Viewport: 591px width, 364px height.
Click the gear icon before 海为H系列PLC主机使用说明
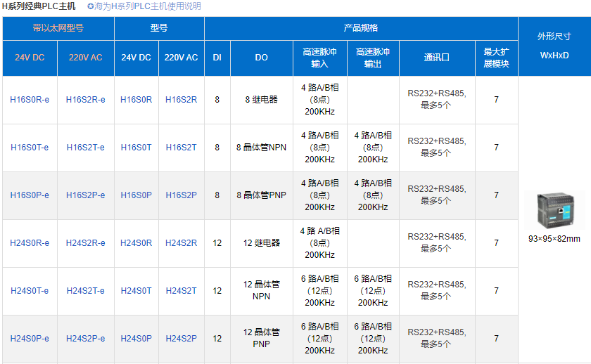click(x=91, y=6)
